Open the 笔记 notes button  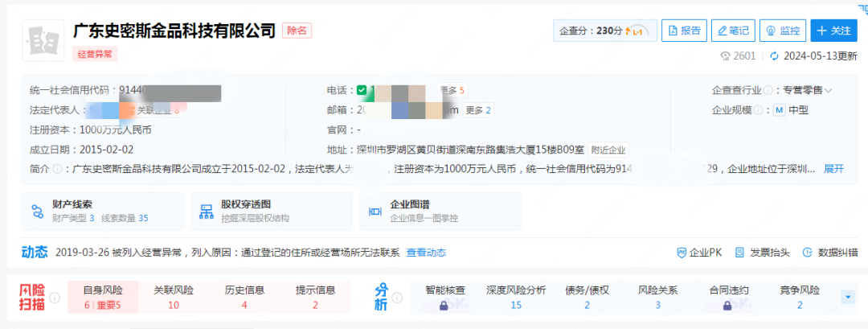(733, 31)
